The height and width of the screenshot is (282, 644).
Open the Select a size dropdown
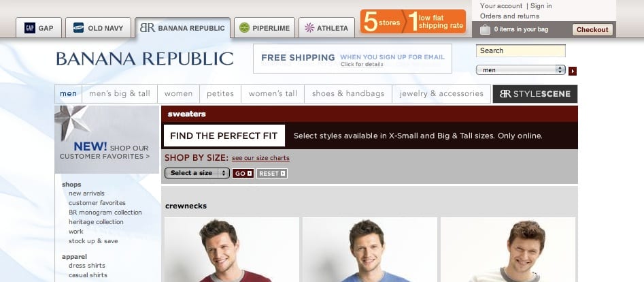coord(197,173)
